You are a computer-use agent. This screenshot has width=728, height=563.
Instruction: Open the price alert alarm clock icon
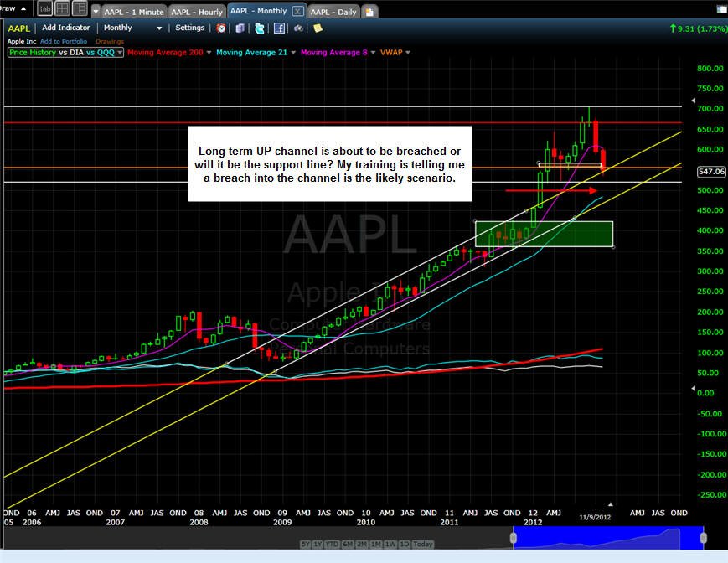click(221, 28)
